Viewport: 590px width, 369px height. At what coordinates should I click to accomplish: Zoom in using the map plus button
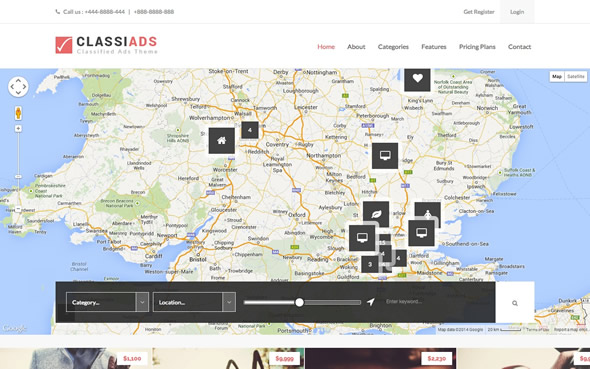point(18,129)
